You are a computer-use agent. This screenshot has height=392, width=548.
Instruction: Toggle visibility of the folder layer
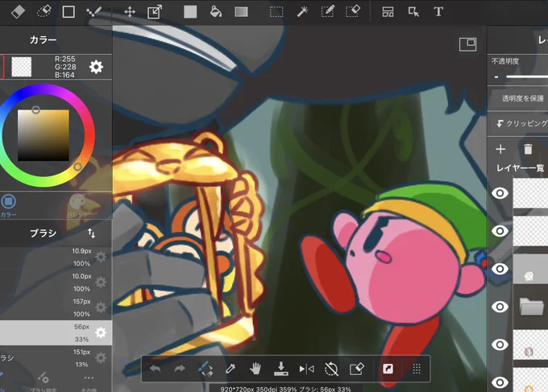pos(500,307)
